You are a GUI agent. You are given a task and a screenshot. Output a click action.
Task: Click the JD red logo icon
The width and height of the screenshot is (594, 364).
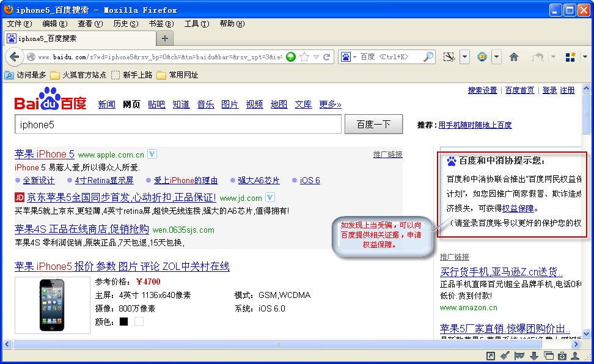(20, 197)
